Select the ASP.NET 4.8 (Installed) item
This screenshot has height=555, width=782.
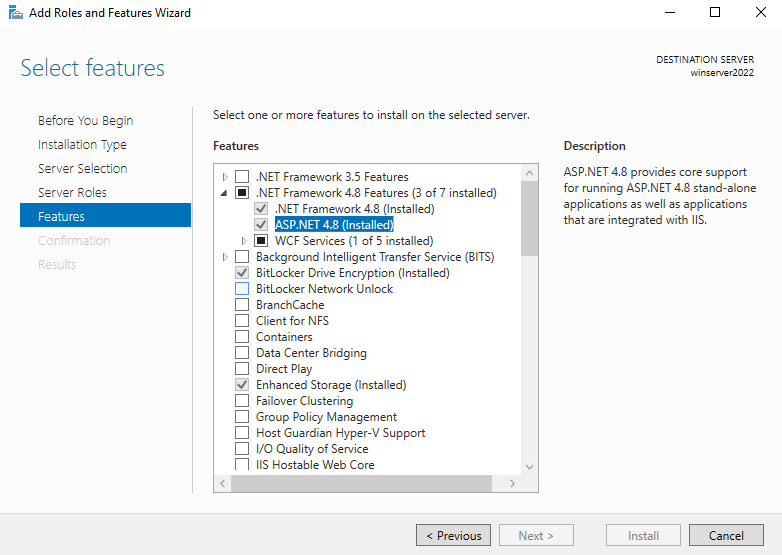(x=334, y=225)
